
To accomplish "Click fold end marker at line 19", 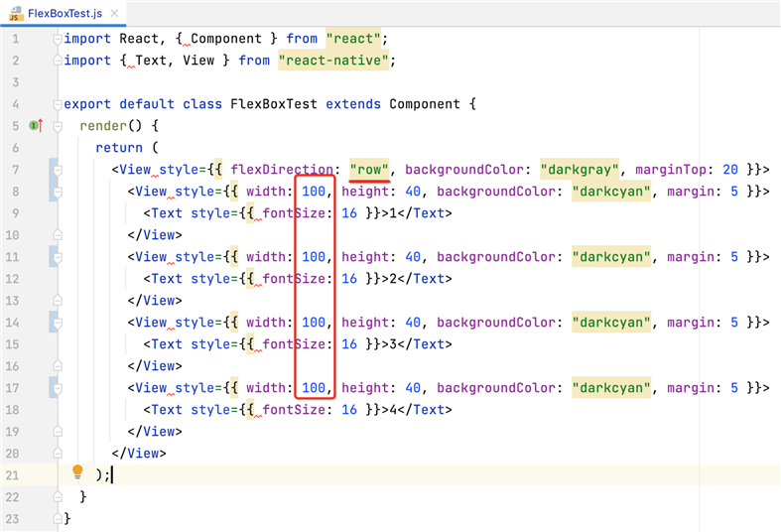I will click(58, 432).
